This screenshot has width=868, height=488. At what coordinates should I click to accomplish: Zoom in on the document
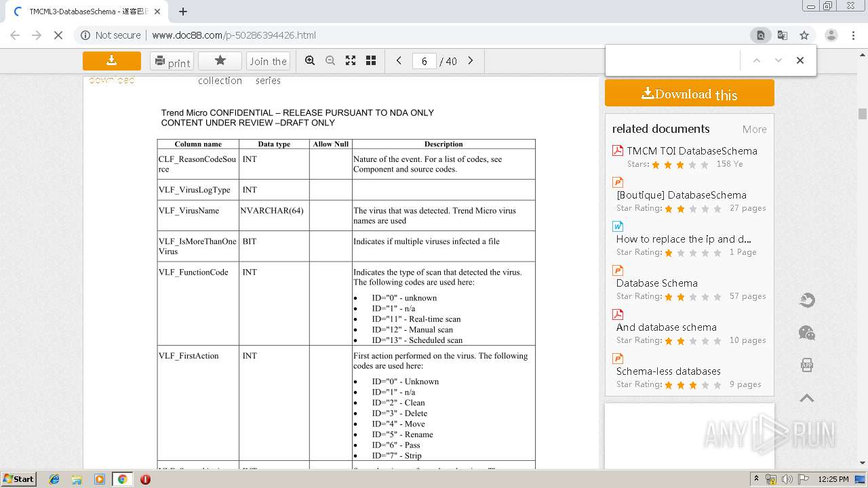[310, 61]
